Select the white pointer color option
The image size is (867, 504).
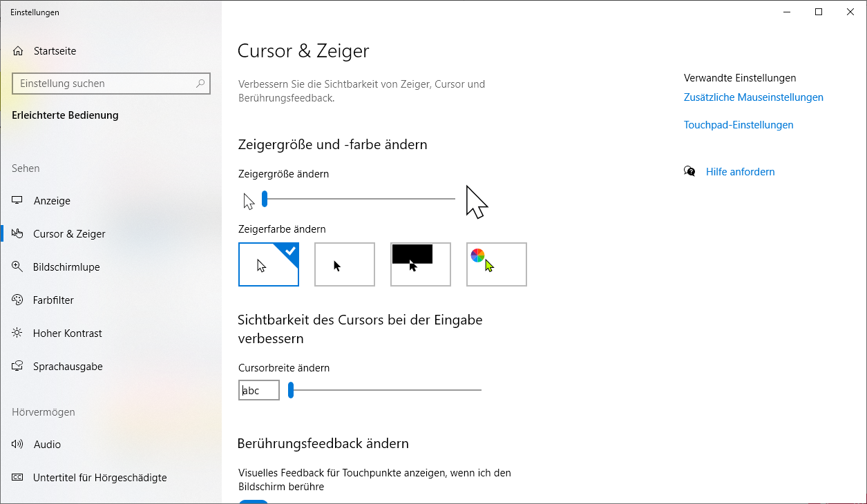tap(269, 264)
